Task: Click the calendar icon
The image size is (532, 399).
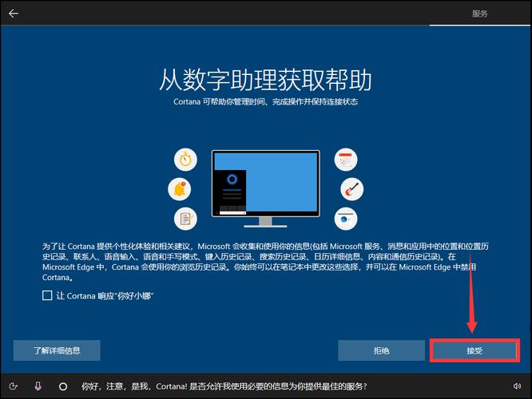Action: click(346, 160)
